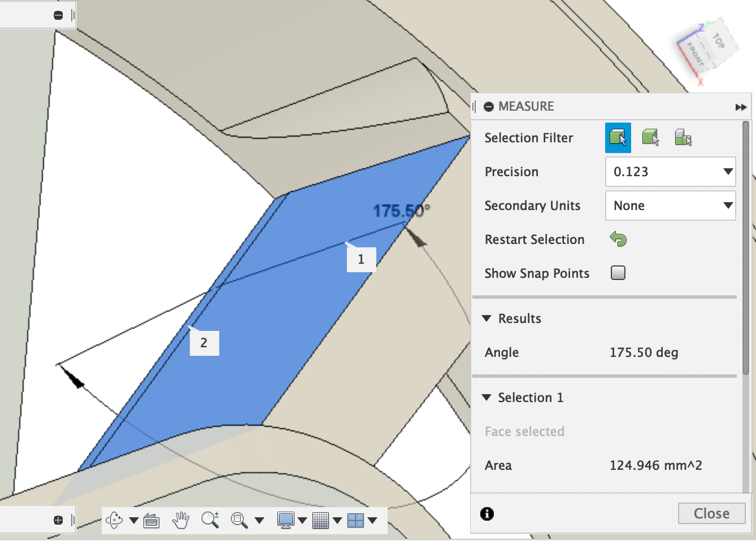Toggle the Face priority selection filter
756x541 pixels.
[618, 137]
